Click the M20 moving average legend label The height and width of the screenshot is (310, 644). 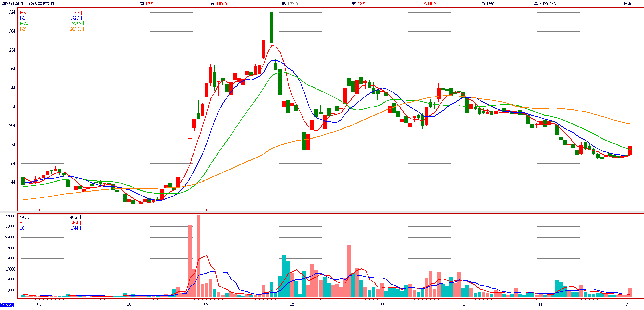24,24
